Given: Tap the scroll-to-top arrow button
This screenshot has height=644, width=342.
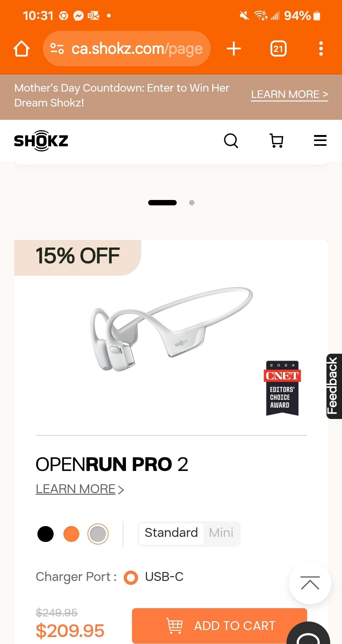Looking at the screenshot, I should [x=310, y=583].
